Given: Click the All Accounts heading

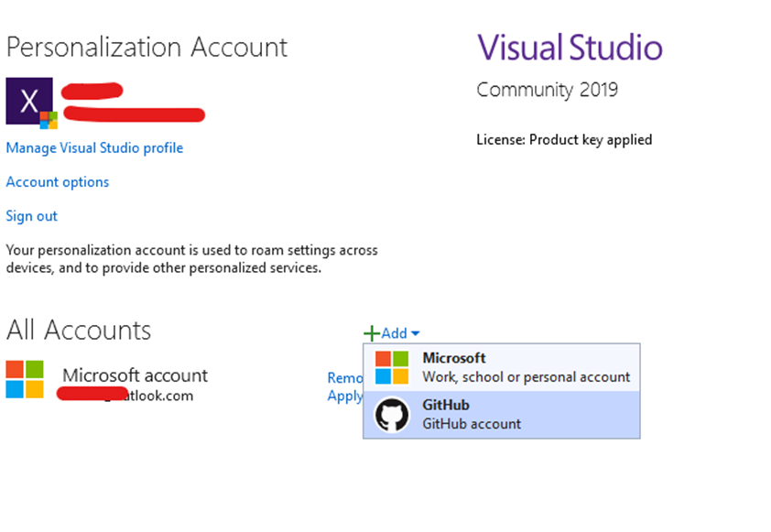Looking at the screenshot, I should [79, 330].
